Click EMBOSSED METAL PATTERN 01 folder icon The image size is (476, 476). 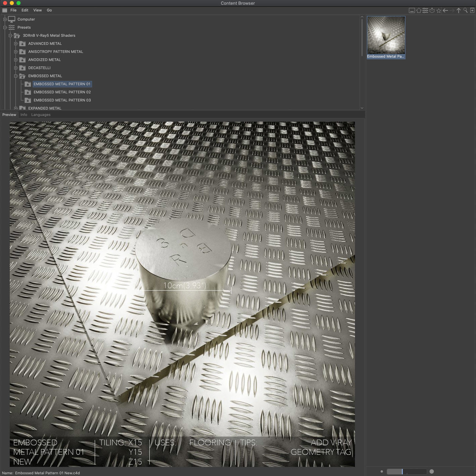tap(28, 84)
